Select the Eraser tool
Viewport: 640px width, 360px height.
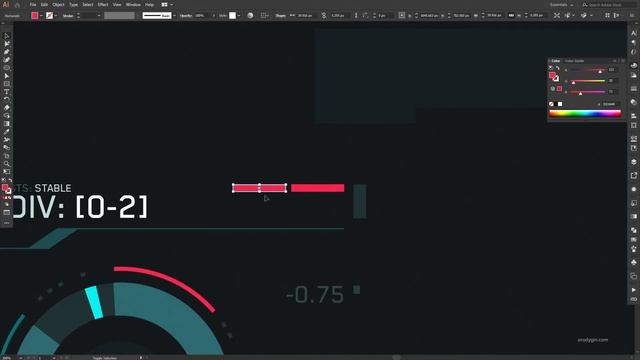pos(7,108)
